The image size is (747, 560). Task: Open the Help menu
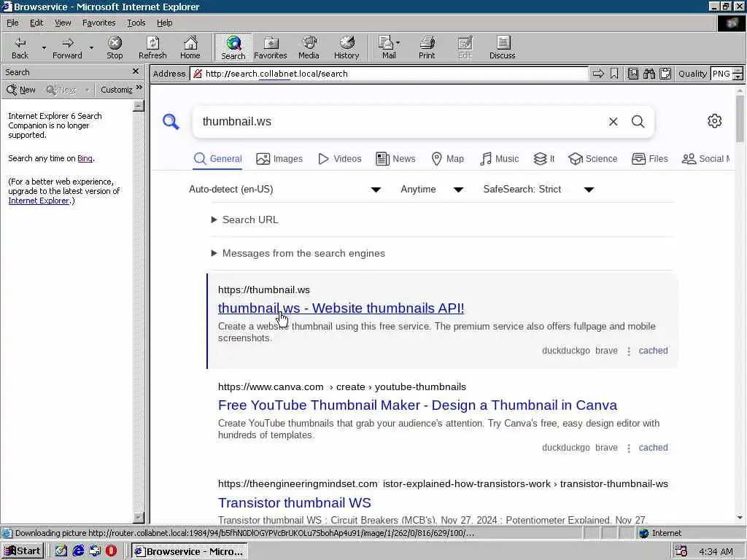(164, 23)
